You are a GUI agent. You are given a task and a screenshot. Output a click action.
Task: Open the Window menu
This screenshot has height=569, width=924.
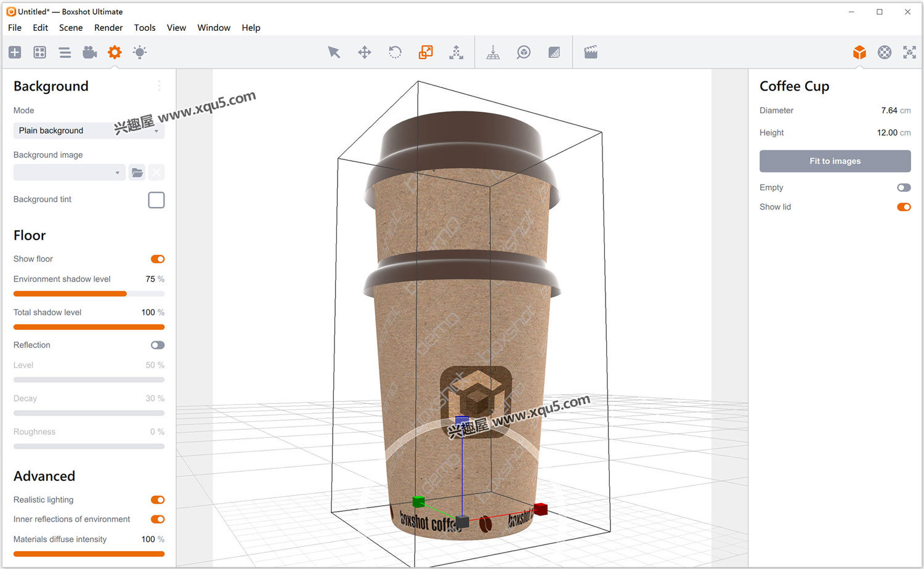tap(214, 28)
